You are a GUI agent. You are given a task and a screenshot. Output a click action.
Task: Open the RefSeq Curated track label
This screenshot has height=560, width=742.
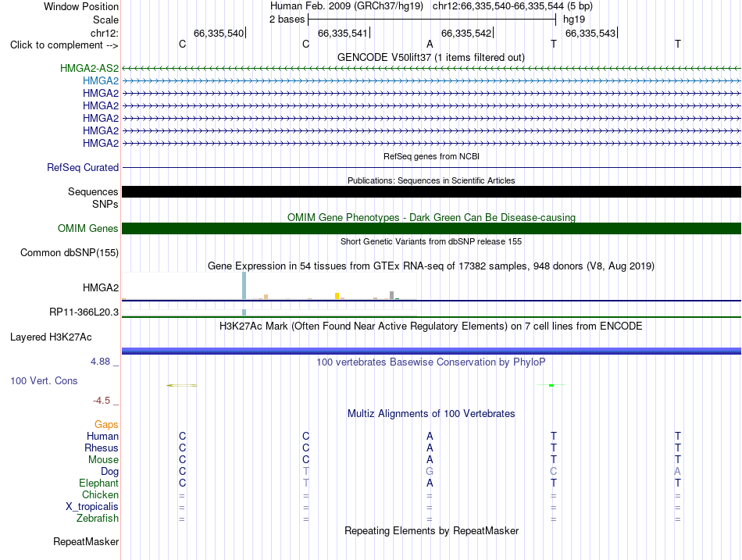(83, 168)
